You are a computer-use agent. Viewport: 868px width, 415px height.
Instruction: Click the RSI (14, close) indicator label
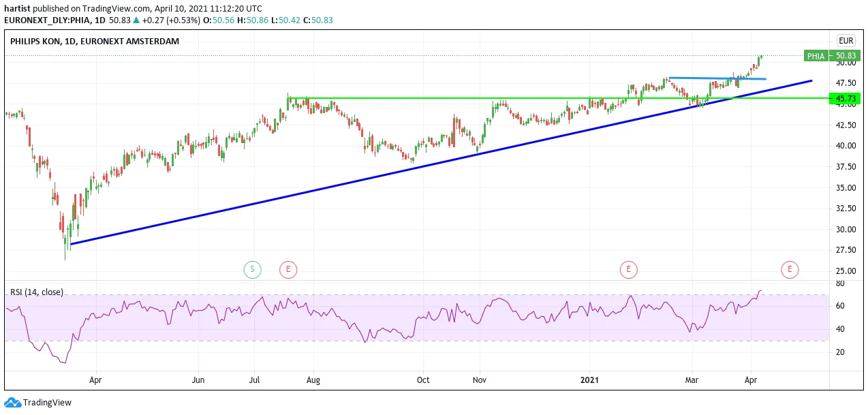(x=37, y=292)
